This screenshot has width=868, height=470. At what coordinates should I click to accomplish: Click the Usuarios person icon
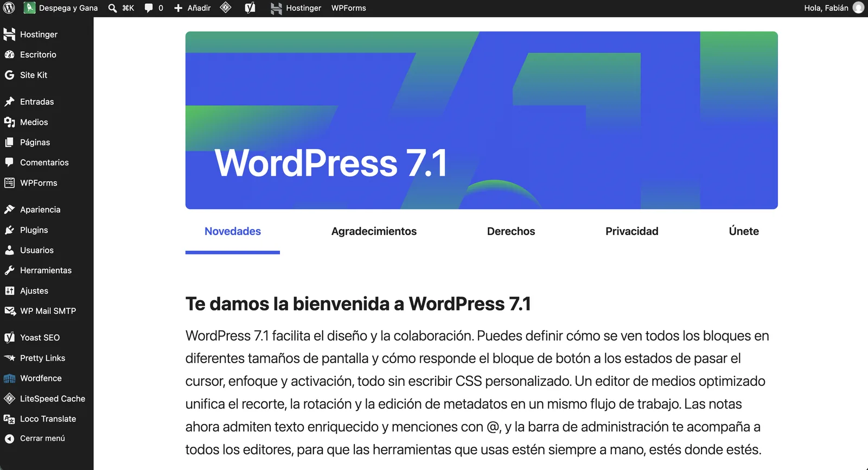pyautogui.click(x=9, y=250)
